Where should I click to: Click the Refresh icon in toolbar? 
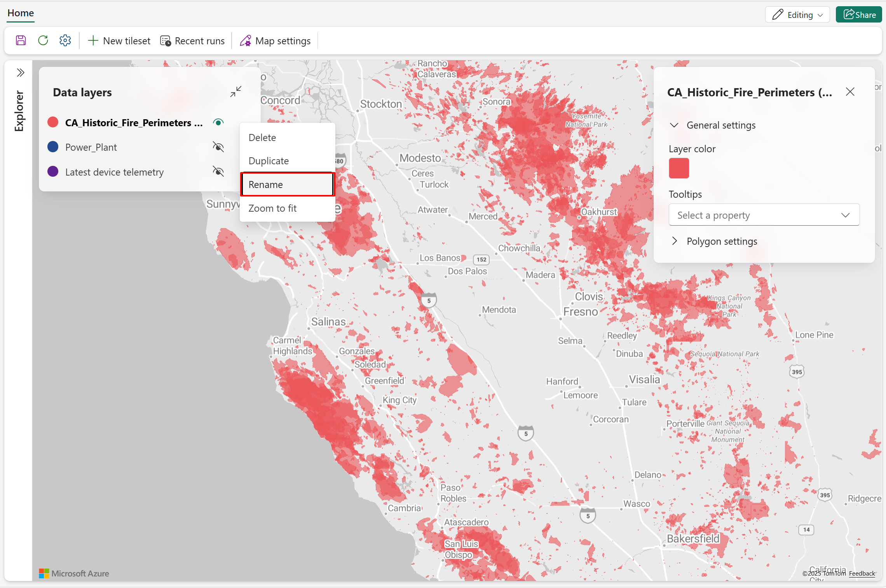43,40
